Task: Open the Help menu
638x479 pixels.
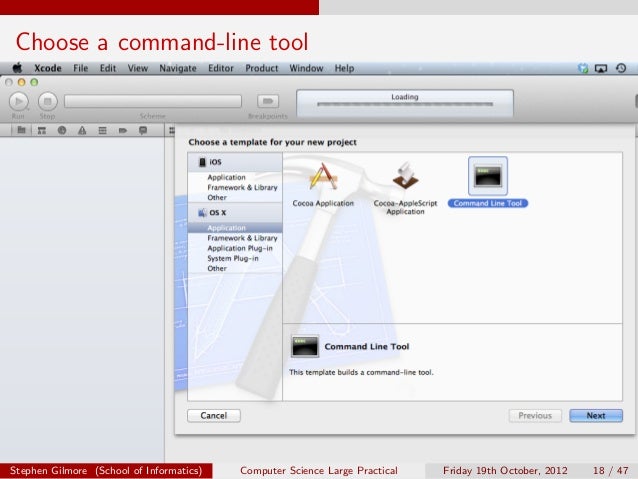Action: [x=344, y=68]
